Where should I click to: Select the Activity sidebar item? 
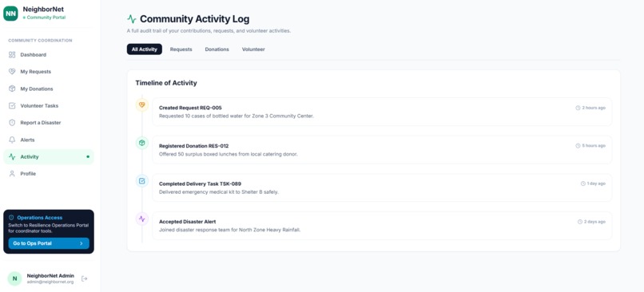pyautogui.click(x=49, y=156)
